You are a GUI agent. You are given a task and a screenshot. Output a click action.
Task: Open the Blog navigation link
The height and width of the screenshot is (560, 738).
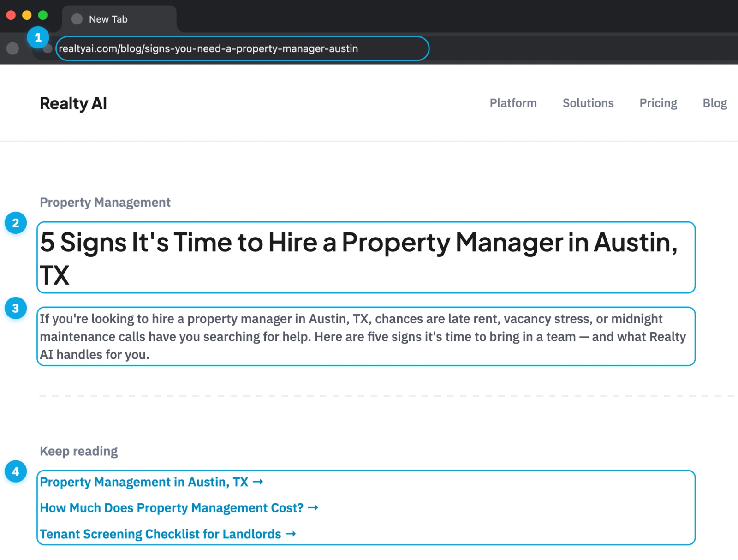click(714, 103)
